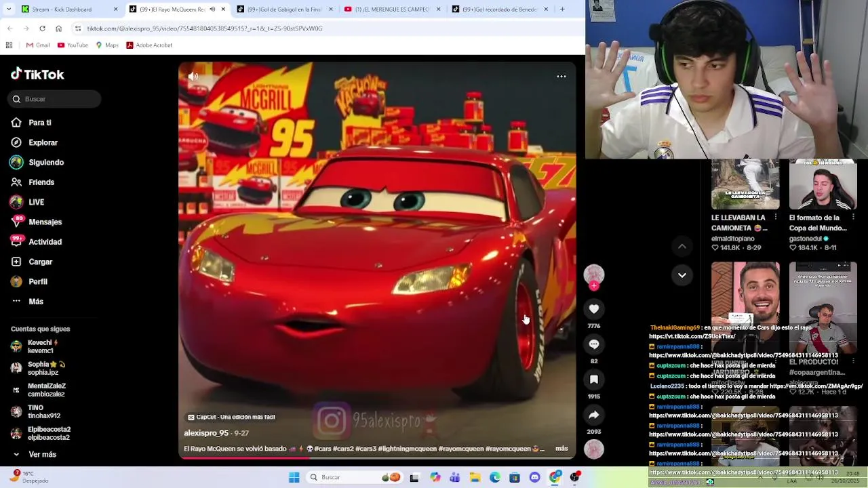Switch to the Gol de Gabigol tab

pyautogui.click(x=283, y=9)
